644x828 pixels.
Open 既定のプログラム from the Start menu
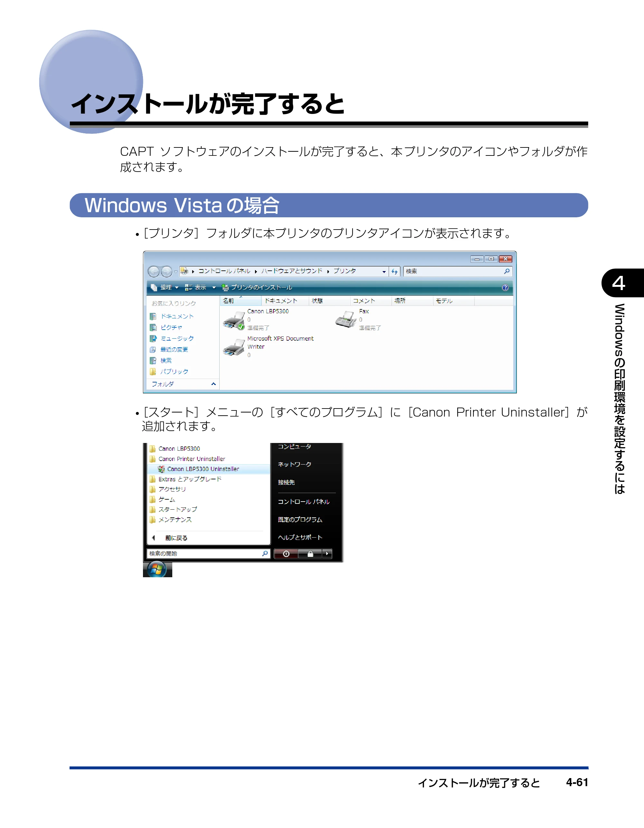click(x=300, y=519)
